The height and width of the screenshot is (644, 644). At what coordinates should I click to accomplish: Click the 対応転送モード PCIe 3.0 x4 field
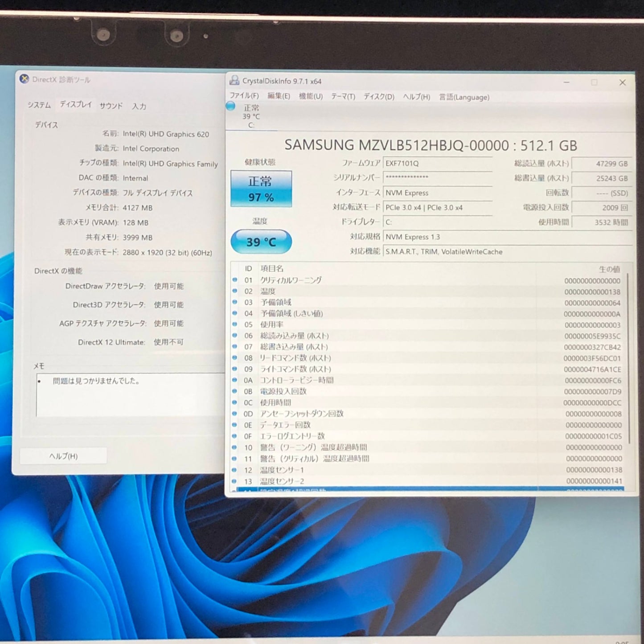[x=438, y=207]
